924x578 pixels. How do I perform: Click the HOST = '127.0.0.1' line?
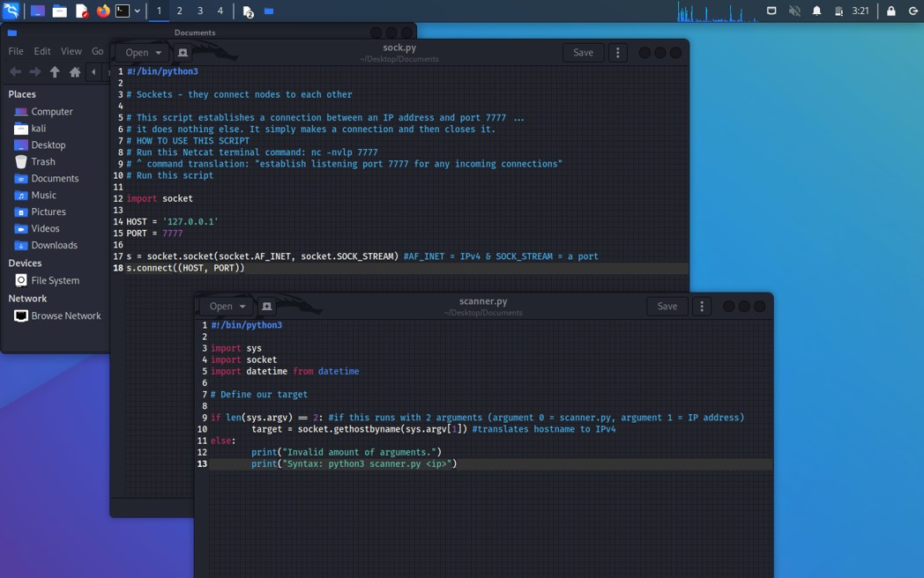172,221
